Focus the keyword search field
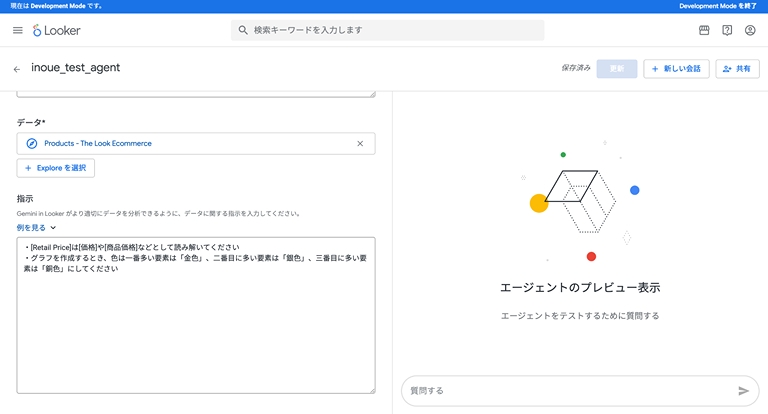The height and width of the screenshot is (414, 768). (387, 30)
